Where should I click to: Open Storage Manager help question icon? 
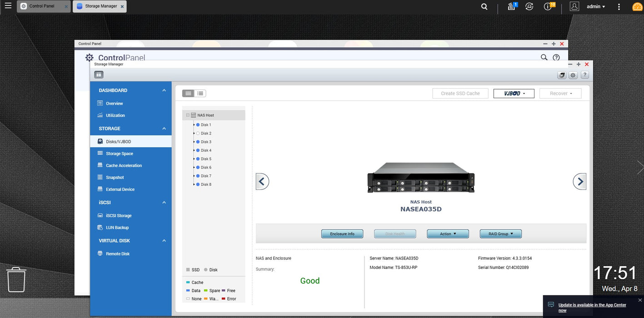[585, 75]
